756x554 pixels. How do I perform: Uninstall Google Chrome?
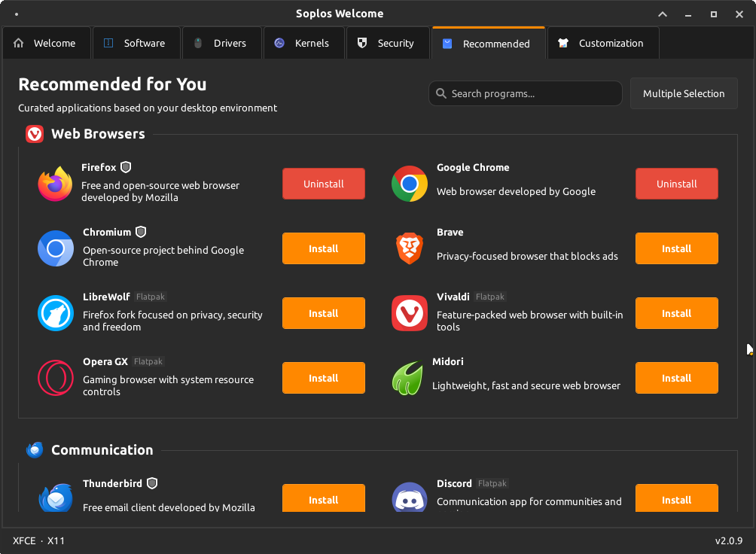click(x=676, y=184)
